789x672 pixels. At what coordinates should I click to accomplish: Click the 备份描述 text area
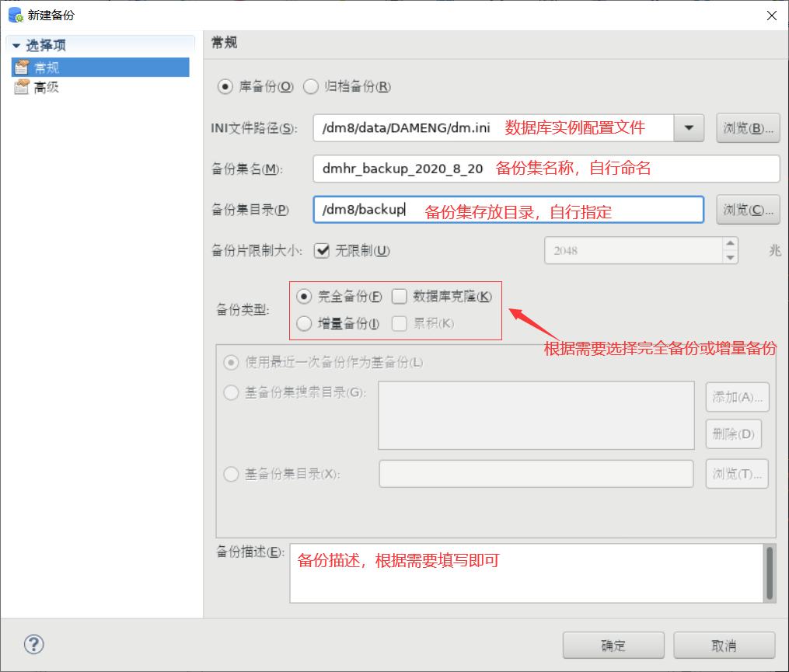[x=526, y=573]
